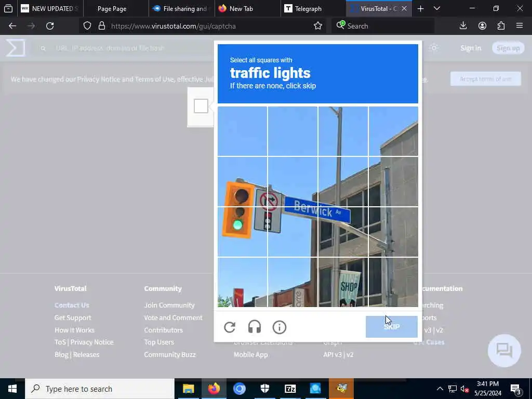
Task: Open Community Buzz footer link
Action: point(170,354)
